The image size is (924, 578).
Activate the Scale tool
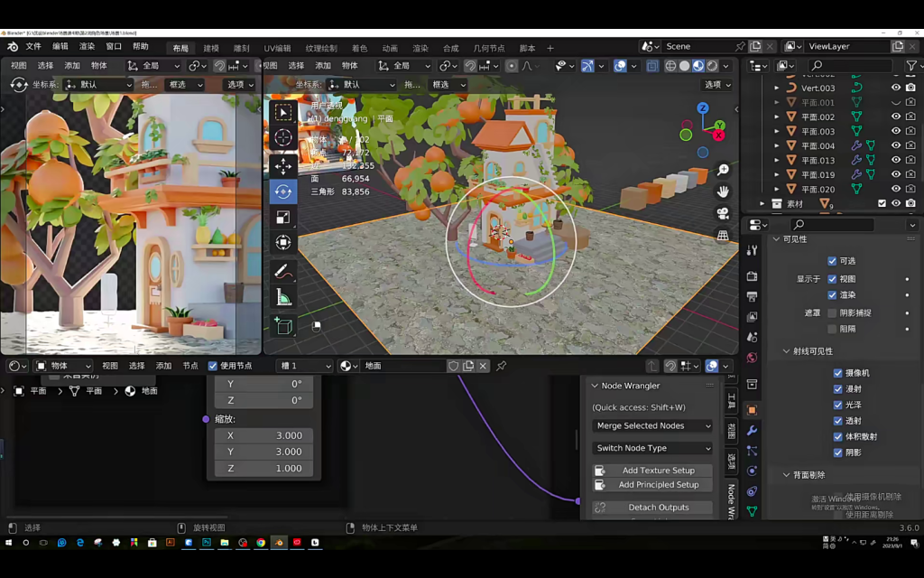(x=283, y=217)
